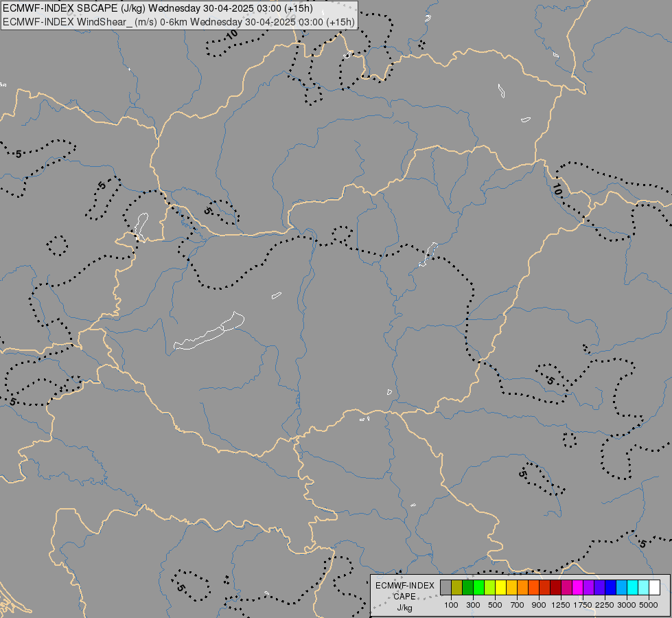The height and width of the screenshot is (618, 672).
Task: Click the dark red swatch before 1250
Action: [x=556, y=587]
